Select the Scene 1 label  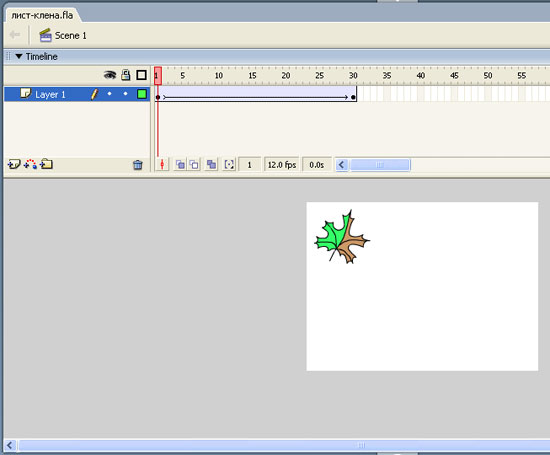pos(71,36)
